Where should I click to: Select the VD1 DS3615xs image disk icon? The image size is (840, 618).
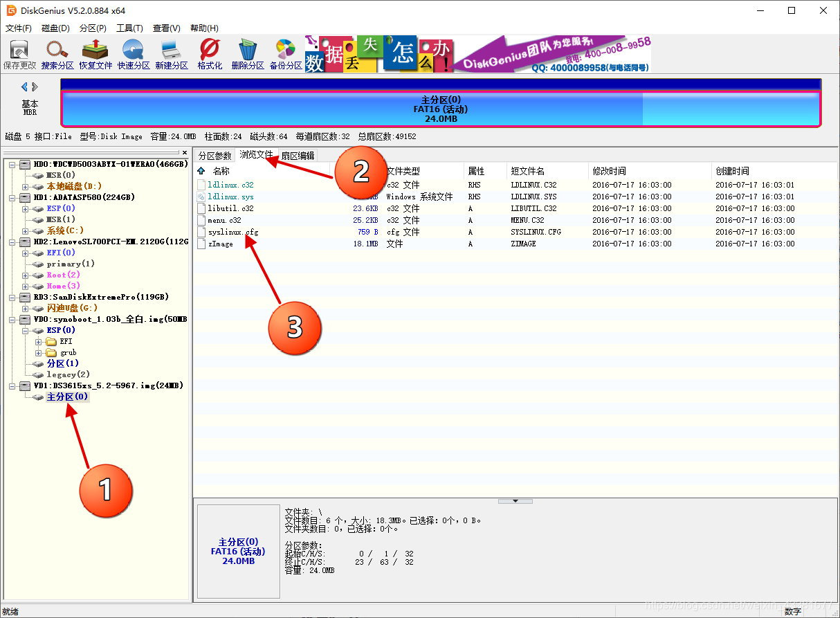tap(25, 385)
